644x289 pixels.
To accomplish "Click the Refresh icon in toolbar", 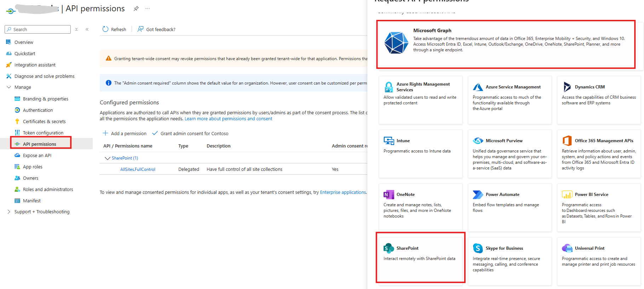I will [105, 29].
